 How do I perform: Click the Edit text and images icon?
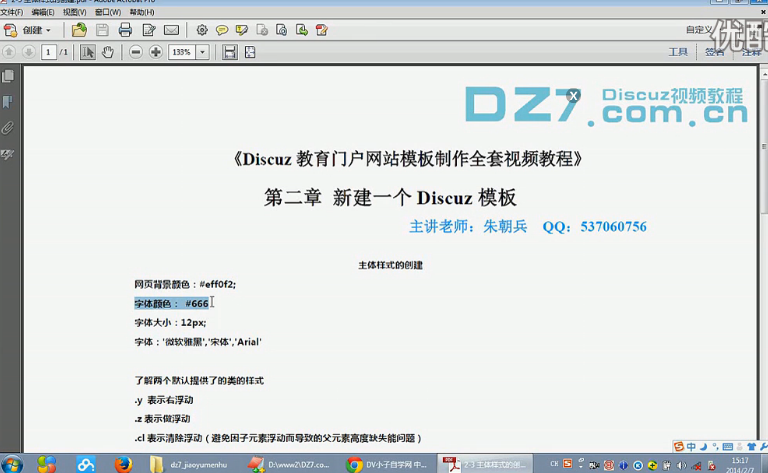148,30
